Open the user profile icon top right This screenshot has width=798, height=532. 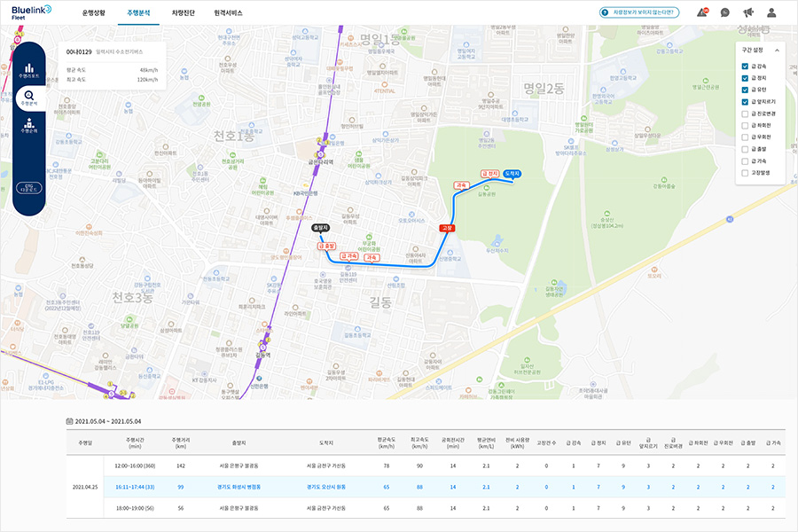click(772, 12)
